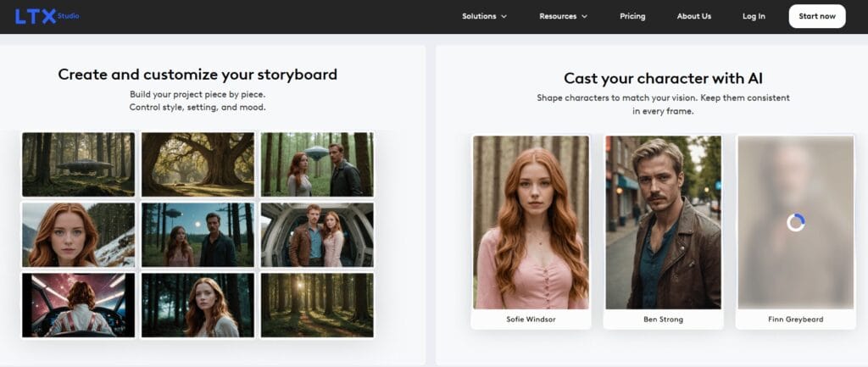Click the loading spinner on Finn Greybeard card
The width and height of the screenshot is (868, 367).
point(795,223)
